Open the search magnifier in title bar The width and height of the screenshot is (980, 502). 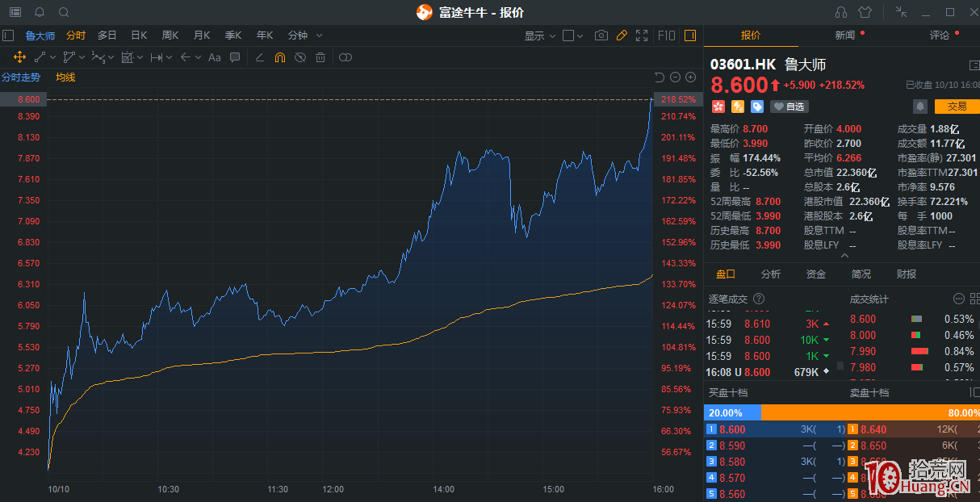pos(64,12)
